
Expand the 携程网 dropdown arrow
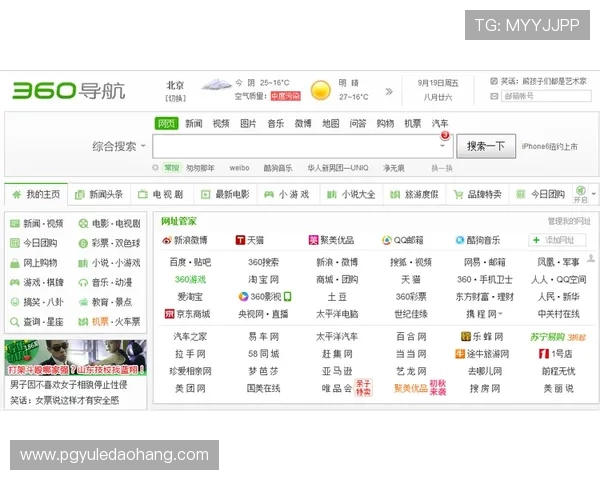[x=501, y=314]
